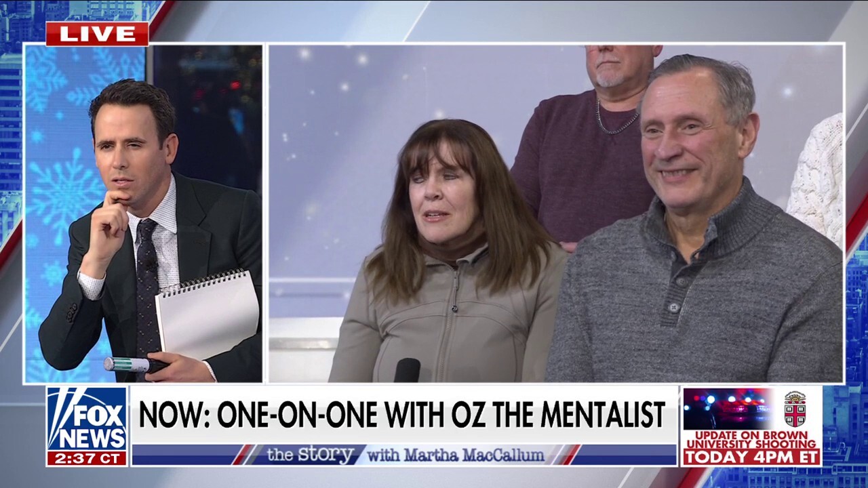Click the "One-on-One with Oz the Mentalist" headline
Image resolution: width=868 pixels, height=488 pixels.
(x=403, y=415)
